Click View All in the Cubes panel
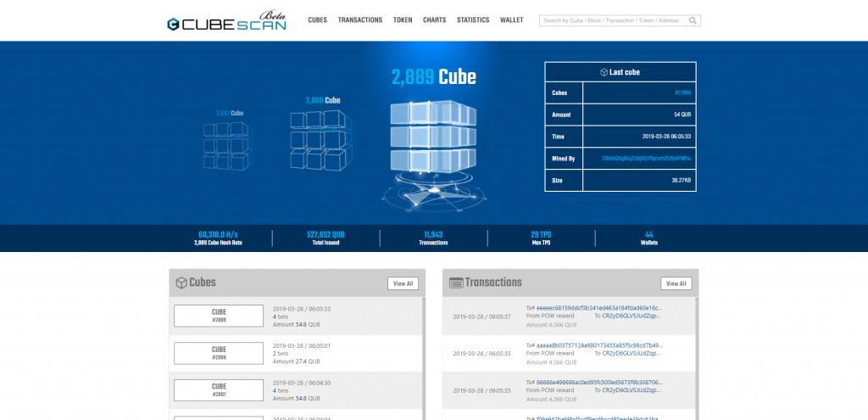This screenshot has height=420, width=868. tap(403, 283)
